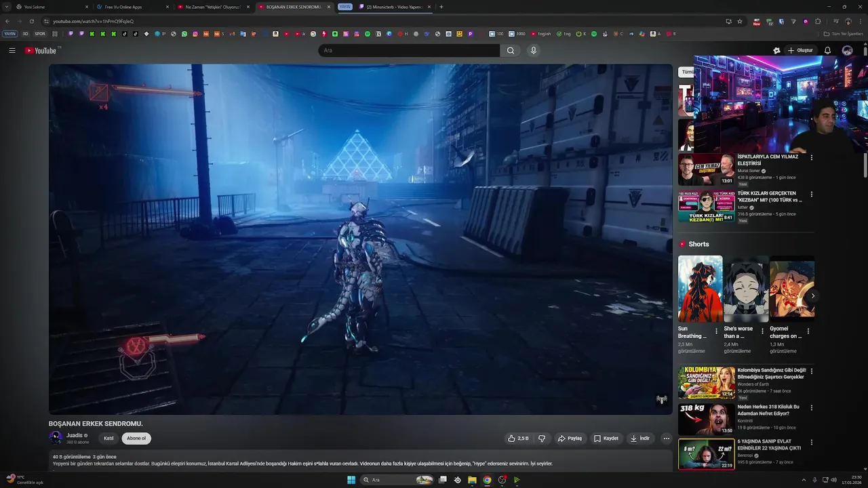Open Sun Breathing short thumbnail
This screenshot has height=488, width=868.
[700, 289]
